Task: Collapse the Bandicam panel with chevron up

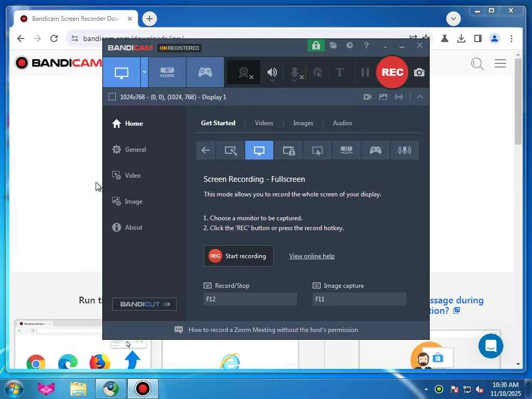Action: point(420,97)
